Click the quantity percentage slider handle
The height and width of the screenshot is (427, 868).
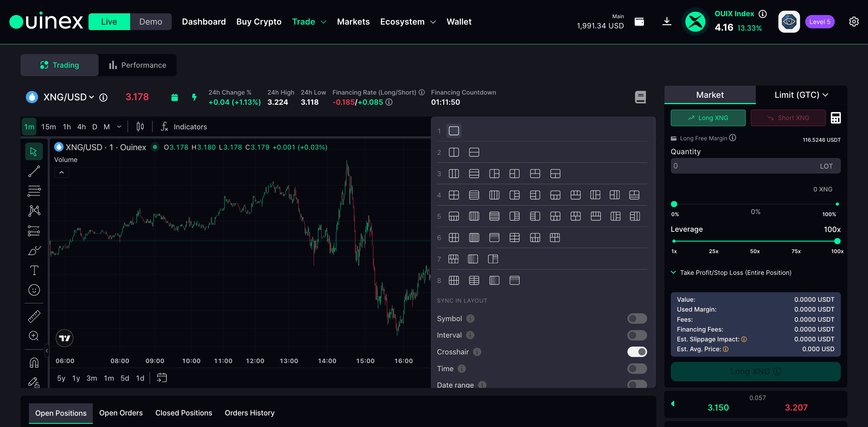coord(674,204)
